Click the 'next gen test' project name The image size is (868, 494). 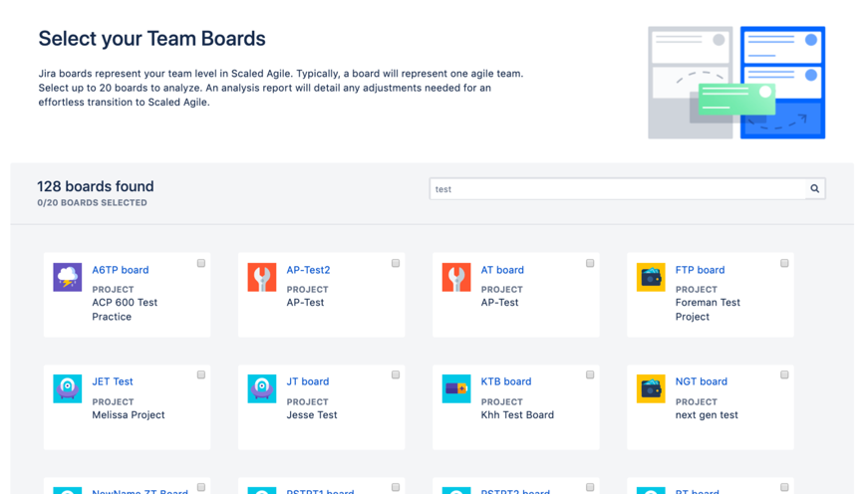pos(707,415)
